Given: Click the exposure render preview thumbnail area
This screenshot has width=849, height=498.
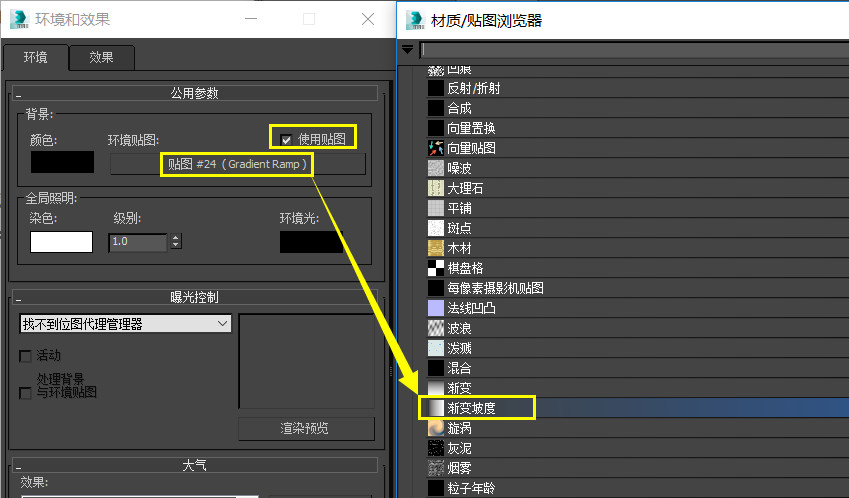Looking at the screenshot, I should (x=306, y=362).
